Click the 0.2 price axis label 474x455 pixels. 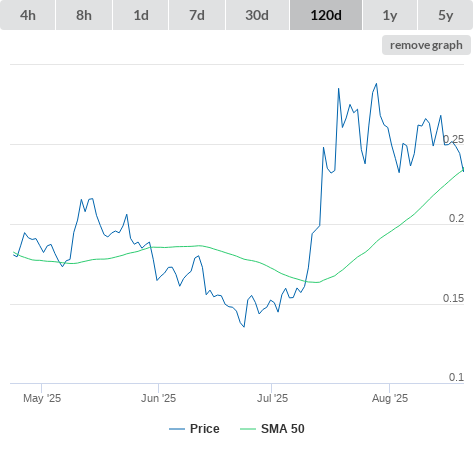(456, 218)
